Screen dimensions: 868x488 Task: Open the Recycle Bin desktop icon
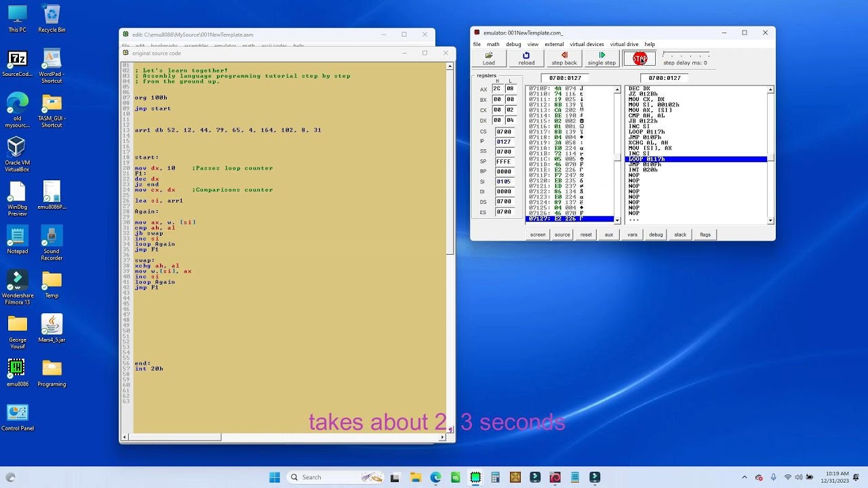pyautogui.click(x=52, y=19)
